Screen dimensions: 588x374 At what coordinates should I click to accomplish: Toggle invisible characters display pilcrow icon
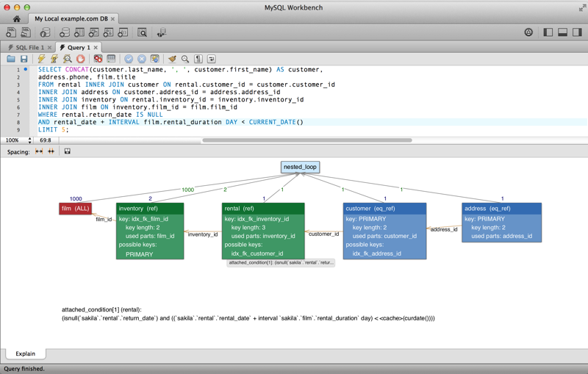coord(198,59)
